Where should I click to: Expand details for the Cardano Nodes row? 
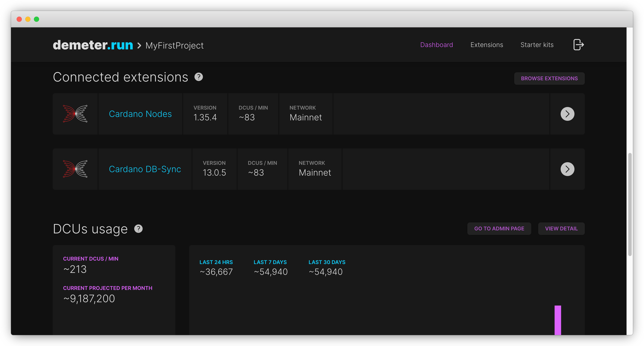568,114
